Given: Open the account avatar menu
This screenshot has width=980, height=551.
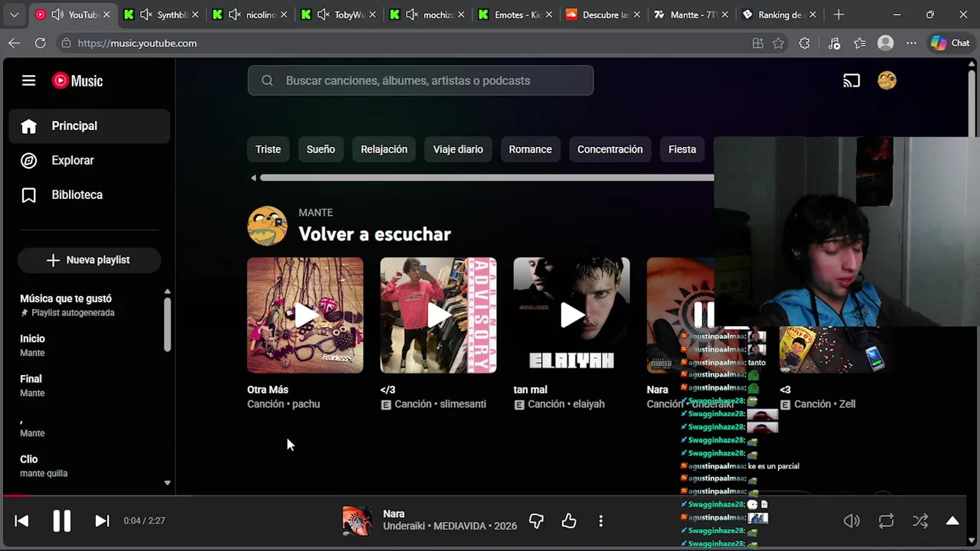Looking at the screenshot, I should [x=887, y=80].
